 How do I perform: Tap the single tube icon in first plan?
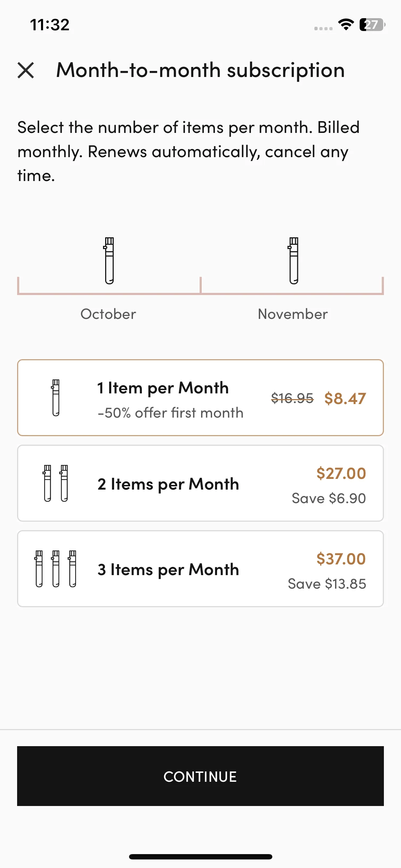point(56,398)
